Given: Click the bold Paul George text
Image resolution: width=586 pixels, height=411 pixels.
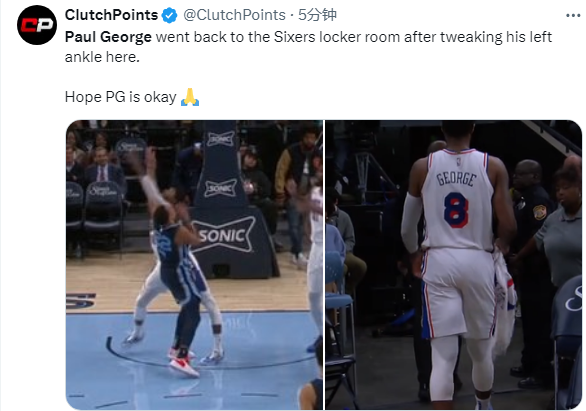Looking at the screenshot, I should tap(108, 37).
